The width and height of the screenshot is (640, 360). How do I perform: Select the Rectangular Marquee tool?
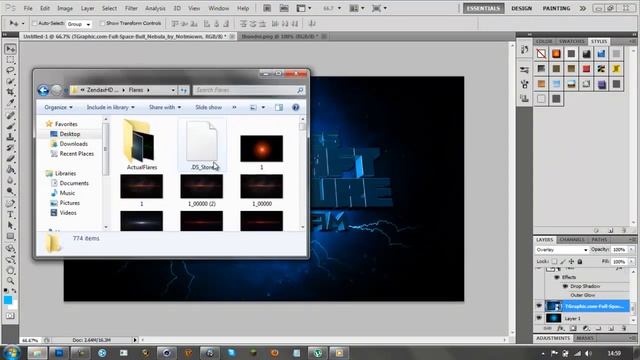pos(11,60)
